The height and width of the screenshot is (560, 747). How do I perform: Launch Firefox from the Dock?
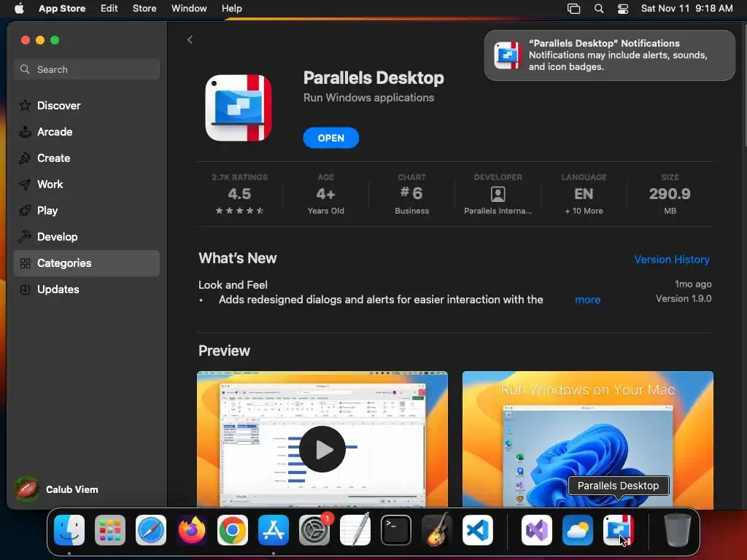[192, 530]
